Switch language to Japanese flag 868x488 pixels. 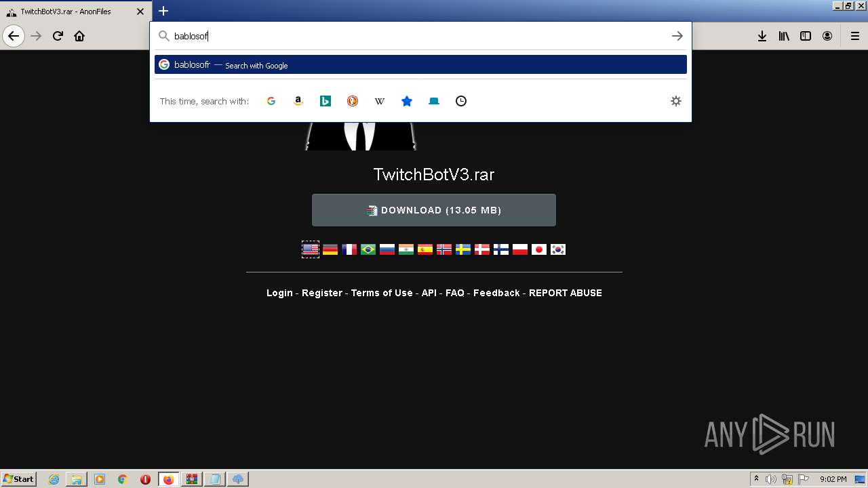click(x=539, y=249)
